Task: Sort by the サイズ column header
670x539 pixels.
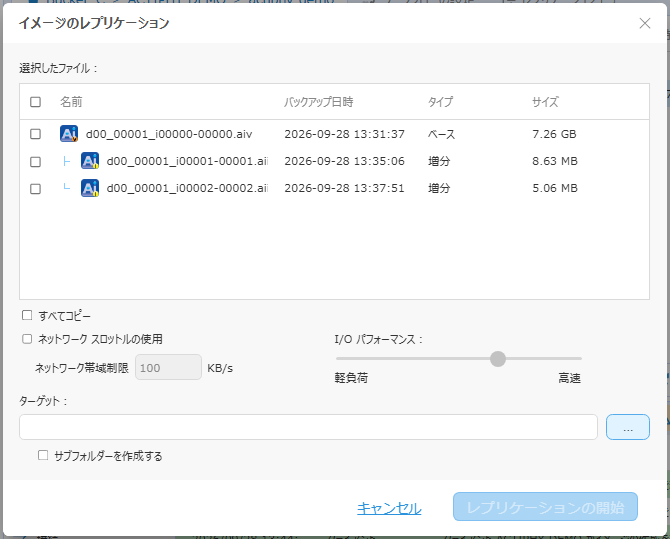Action: click(545, 102)
